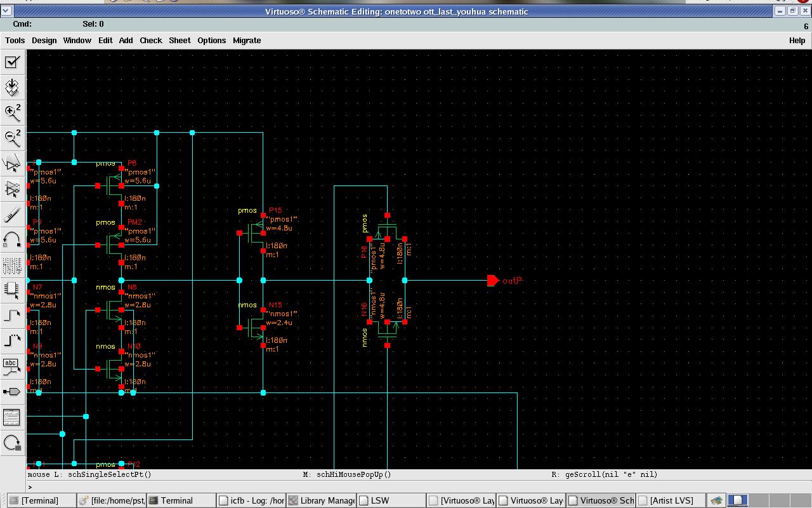Click the Save icon in left toolbar

pos(12,88)
